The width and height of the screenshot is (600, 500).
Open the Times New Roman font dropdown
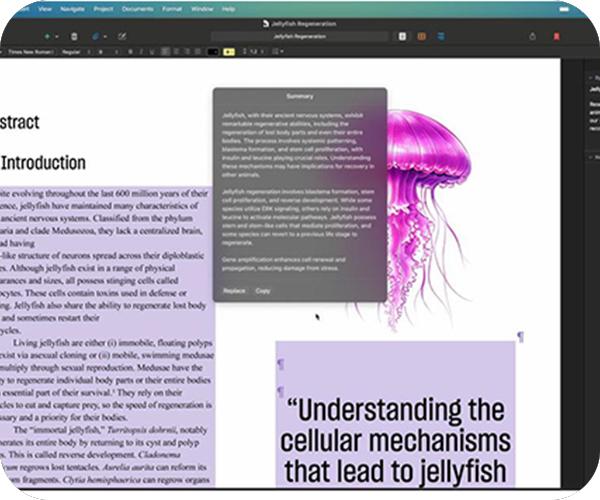click(x=30, y=50)
